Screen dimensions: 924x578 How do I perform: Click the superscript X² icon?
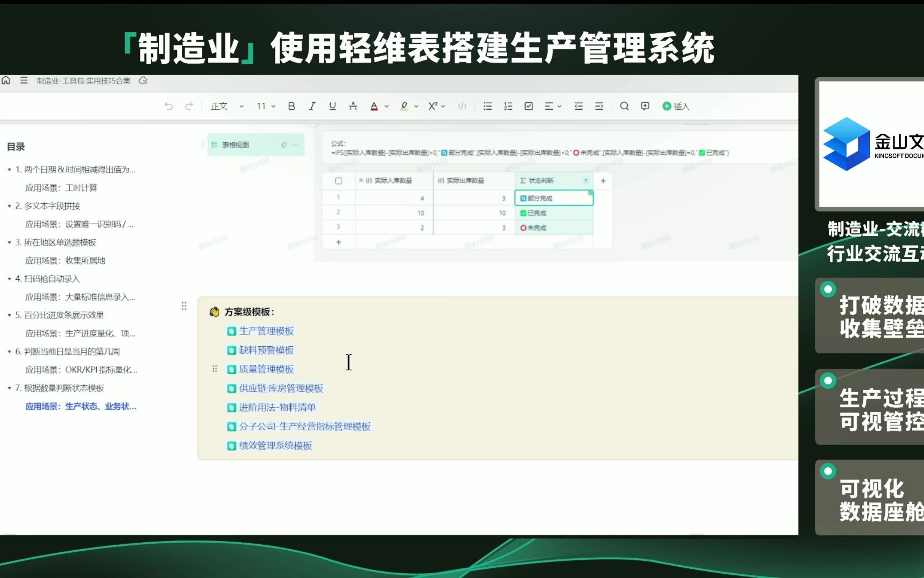pos(433,106)
